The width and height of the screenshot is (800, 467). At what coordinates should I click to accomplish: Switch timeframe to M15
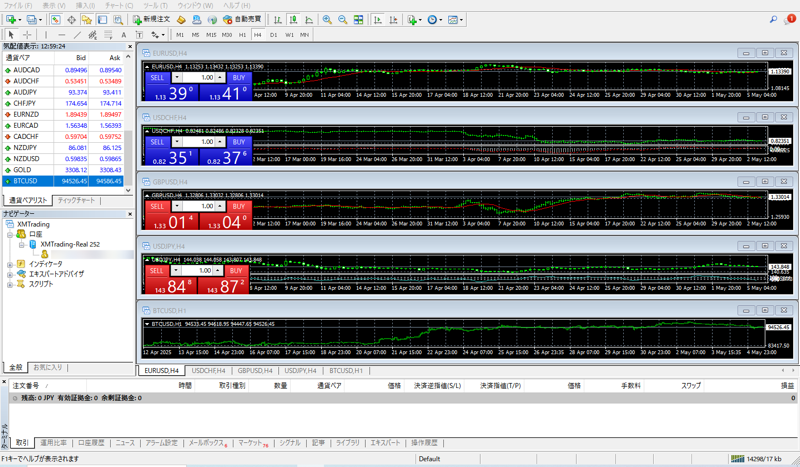point(211,35)
